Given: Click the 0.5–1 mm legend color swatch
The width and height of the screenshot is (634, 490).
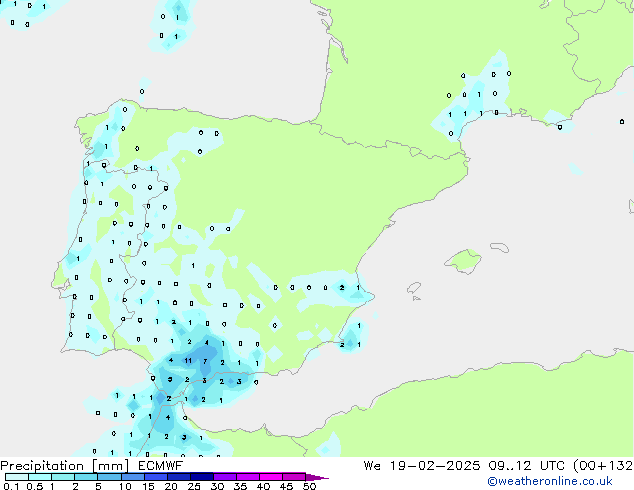Looking at the screenshot, I should pyautogui.click(x=40, y=477).
